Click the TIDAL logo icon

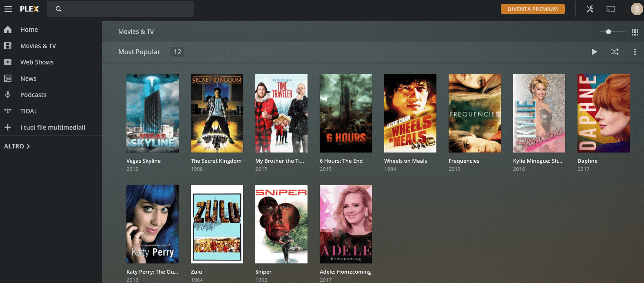click(8, 111)
